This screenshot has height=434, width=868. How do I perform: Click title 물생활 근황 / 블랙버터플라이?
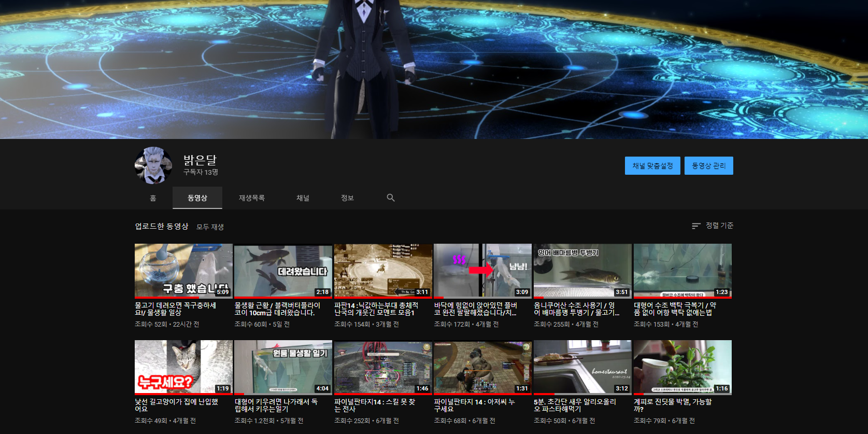click(x=277, y=309)
